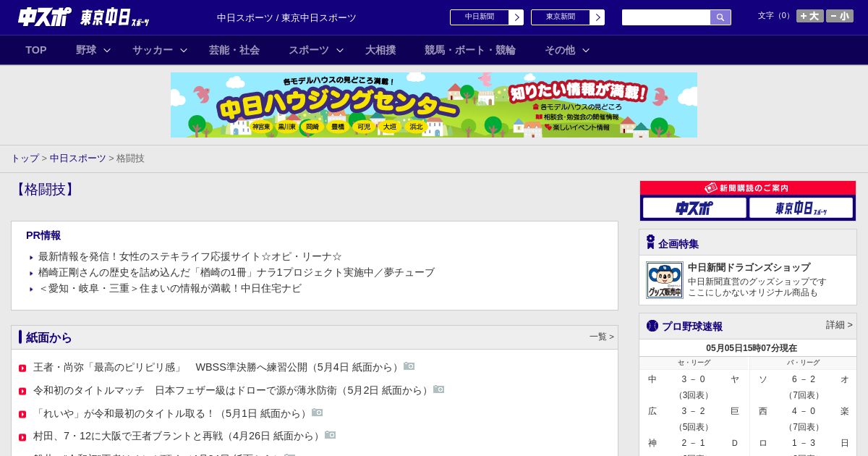Open 中日新聞ドラゴンズショップ link
This screenshot has height=456, width=868.
coord(749,267)
